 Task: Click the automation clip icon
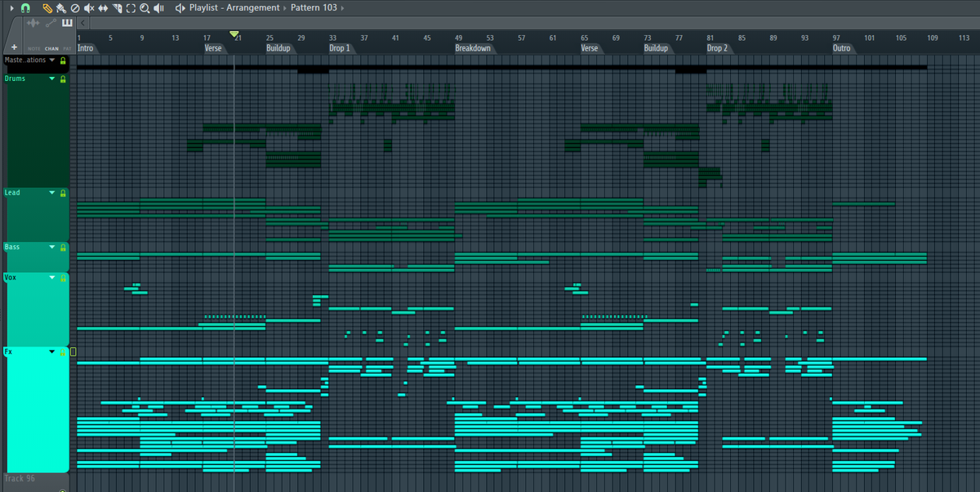[x=51, y=23]
